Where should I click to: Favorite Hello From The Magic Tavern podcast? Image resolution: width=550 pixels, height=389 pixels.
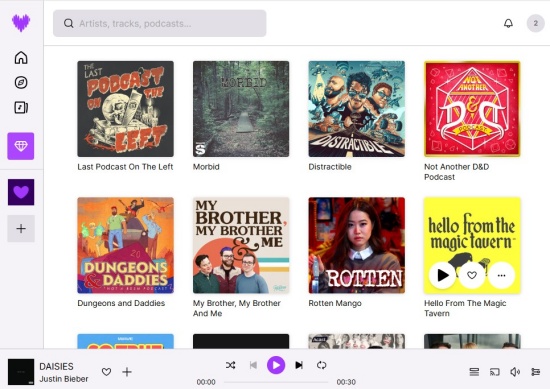pyautogui.click(x=472, y=275)
